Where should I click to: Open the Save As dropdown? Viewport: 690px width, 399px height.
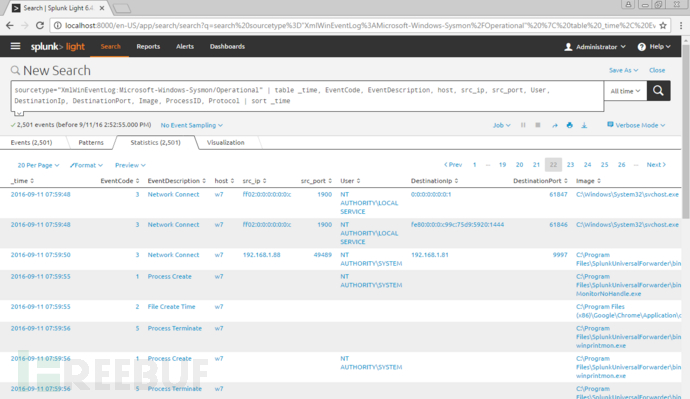[x=623, y=70]
